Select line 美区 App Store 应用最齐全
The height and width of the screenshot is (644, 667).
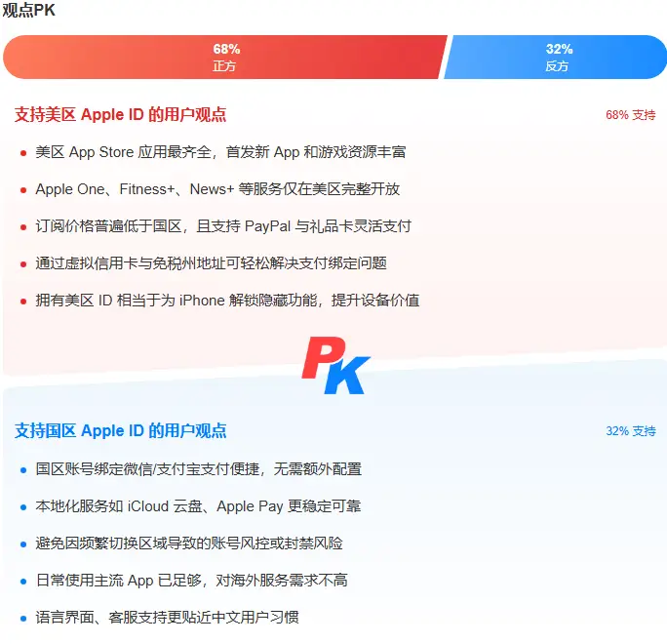(220, 152)
